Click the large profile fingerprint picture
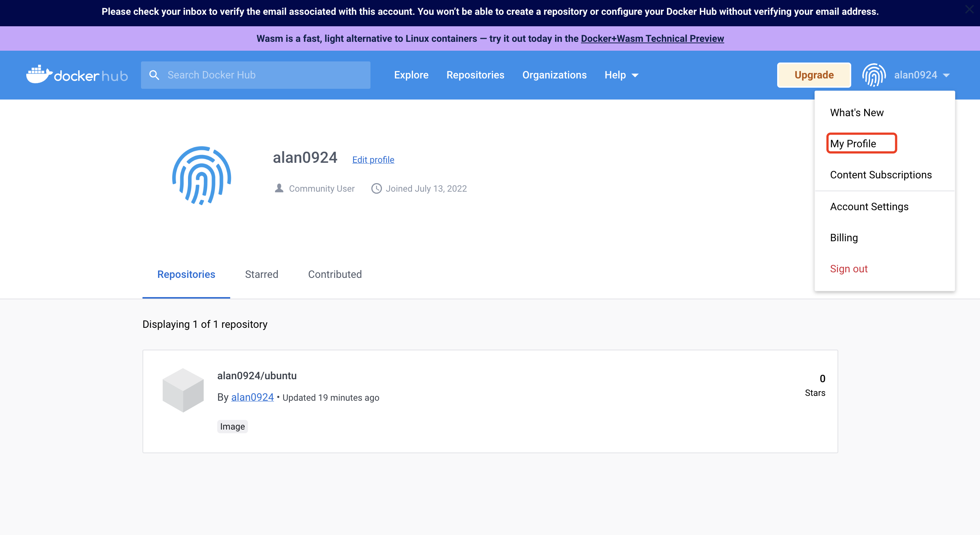 tap(202, 176)
